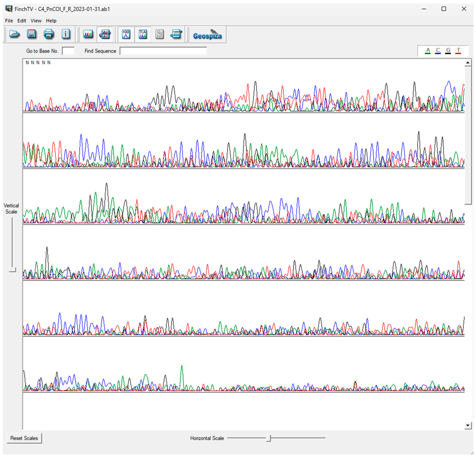Open the View menu
Screen dimensions: 476x459
[x=36, y=21]
